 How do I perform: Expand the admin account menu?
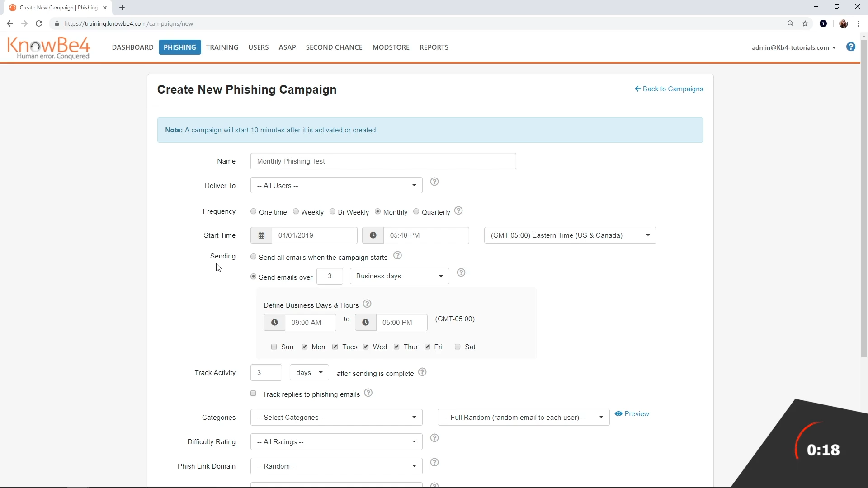[x=794, y=47]
